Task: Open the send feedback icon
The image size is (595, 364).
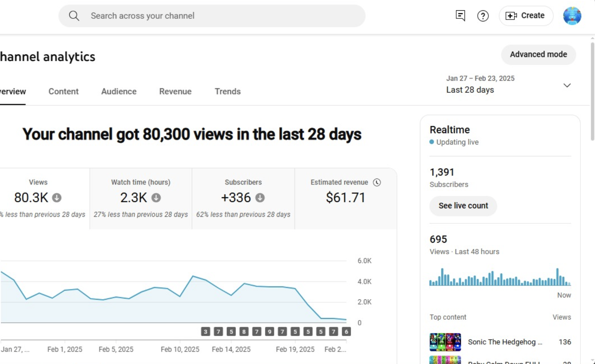Action: [x=460, y=16]
